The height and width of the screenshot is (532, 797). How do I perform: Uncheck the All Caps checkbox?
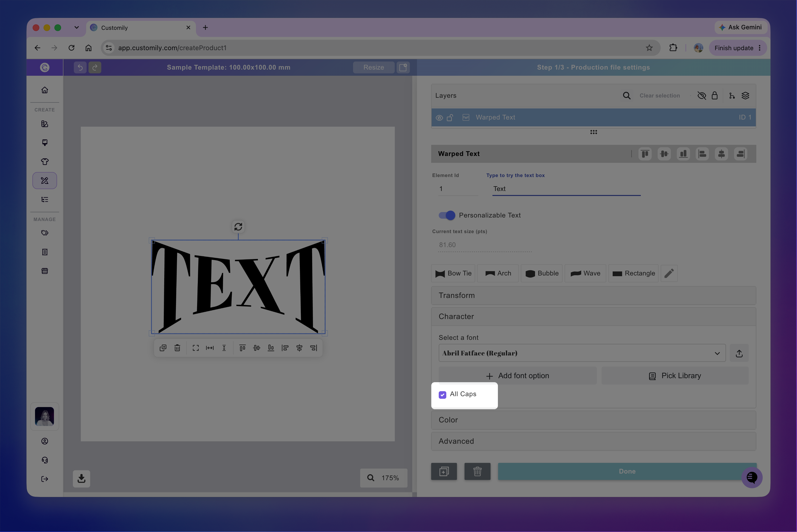point(443,395)
